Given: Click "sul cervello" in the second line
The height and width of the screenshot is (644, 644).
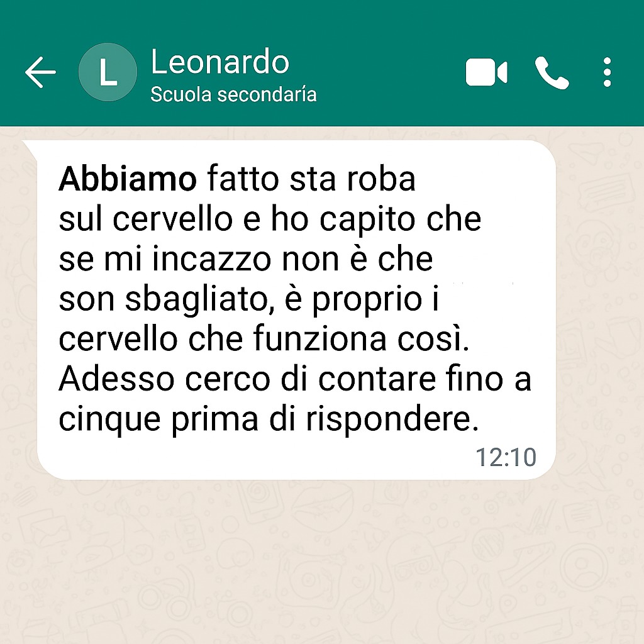Looking at the screenshot, I should tap(146, 219).
